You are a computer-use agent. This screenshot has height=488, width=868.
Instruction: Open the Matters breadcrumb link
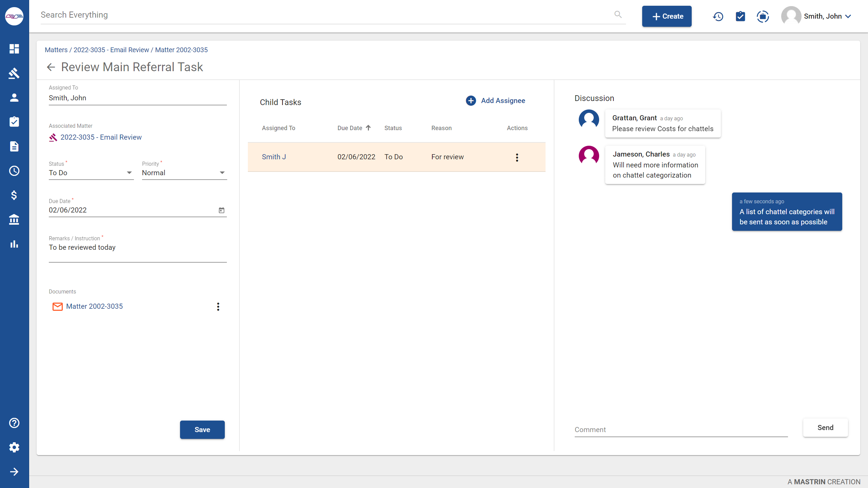click(56, 49)
